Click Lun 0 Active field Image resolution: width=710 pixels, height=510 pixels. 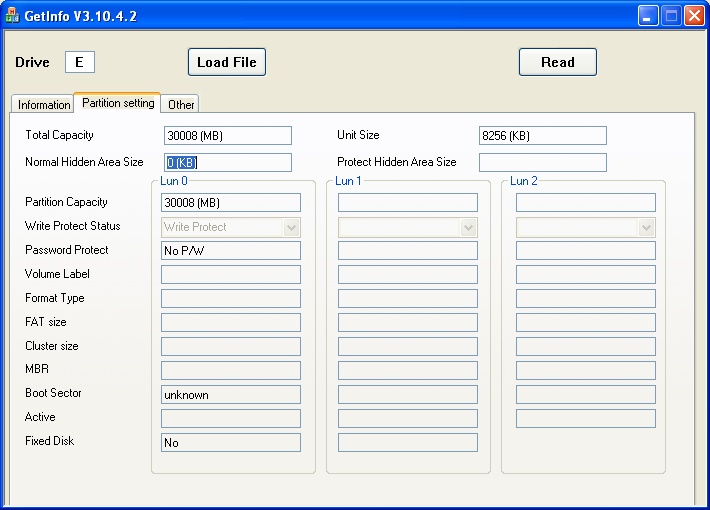pos(231,419)
